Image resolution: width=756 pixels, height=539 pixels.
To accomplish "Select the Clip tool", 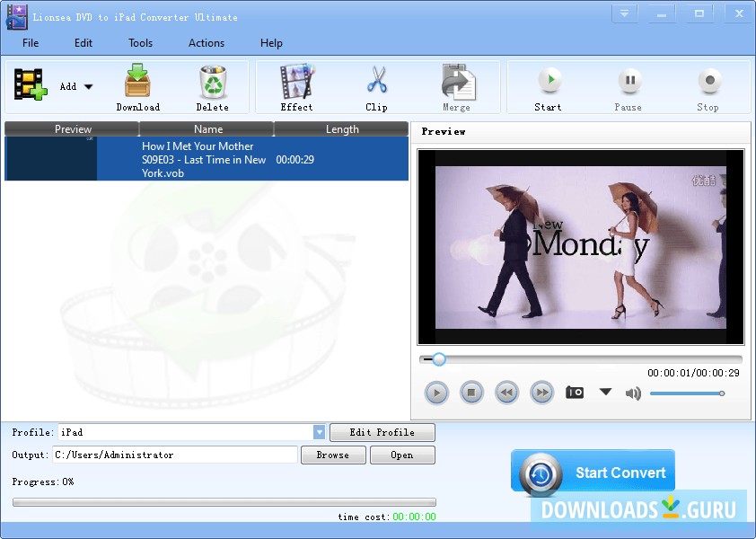I will pos(375,81).
